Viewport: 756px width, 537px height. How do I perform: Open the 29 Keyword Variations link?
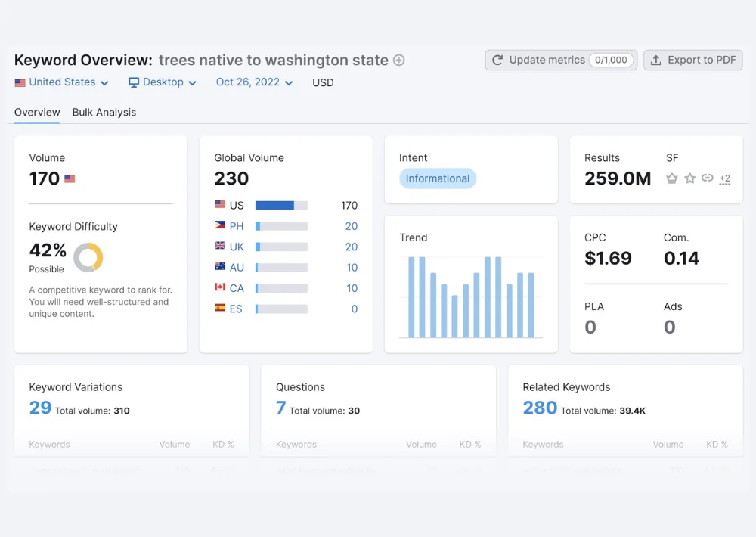point(40,408)
